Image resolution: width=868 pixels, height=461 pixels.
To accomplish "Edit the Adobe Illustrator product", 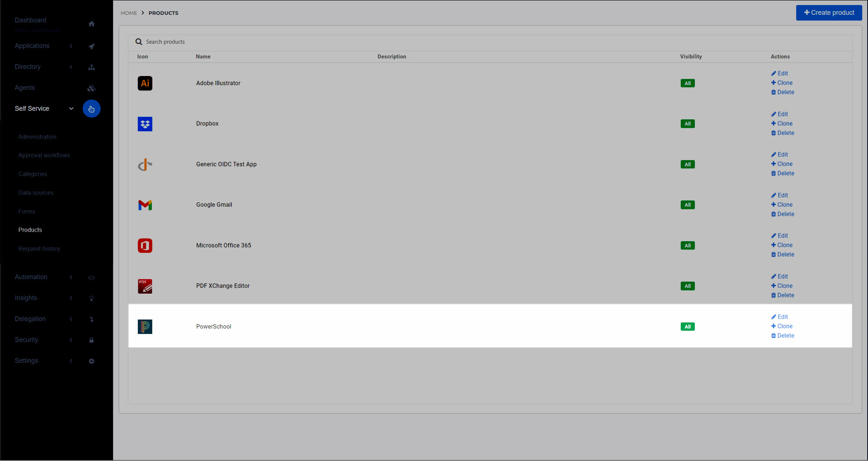I will [780, 73].
